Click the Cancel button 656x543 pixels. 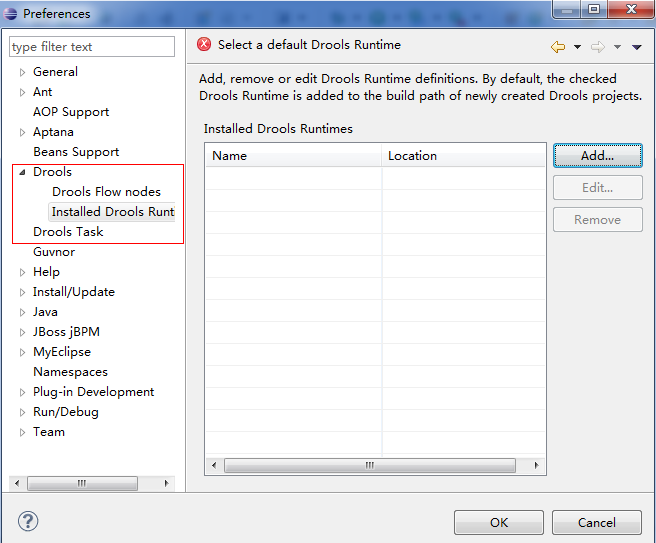597,522
